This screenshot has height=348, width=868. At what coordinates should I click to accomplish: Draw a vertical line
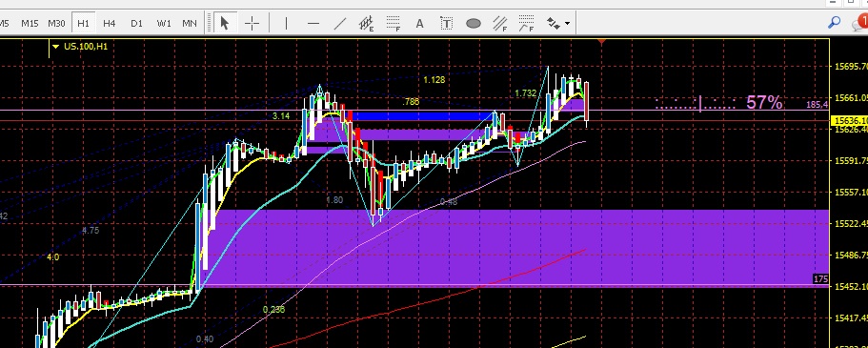coord(286,23)
